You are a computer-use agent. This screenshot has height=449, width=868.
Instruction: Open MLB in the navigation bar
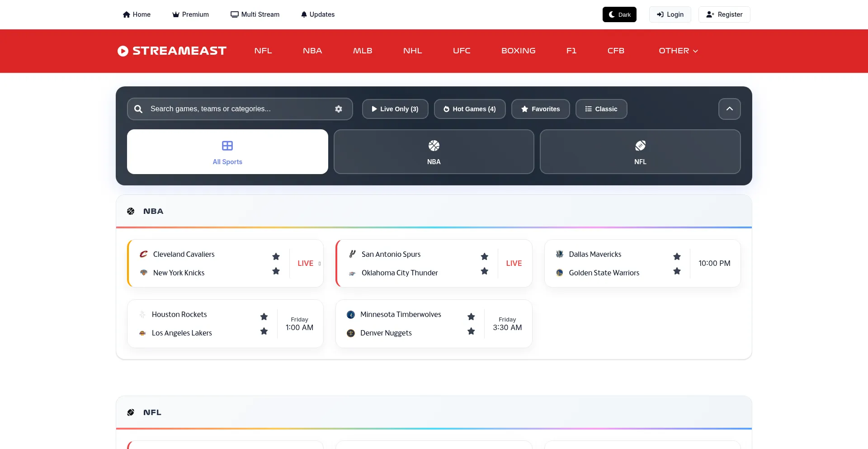[x=363, y=51]
